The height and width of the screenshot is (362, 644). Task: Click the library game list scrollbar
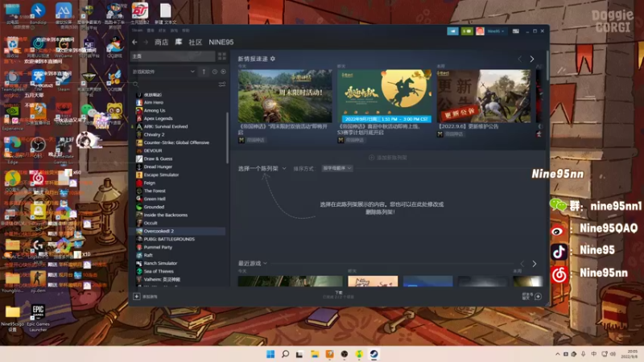pos(227,138)
